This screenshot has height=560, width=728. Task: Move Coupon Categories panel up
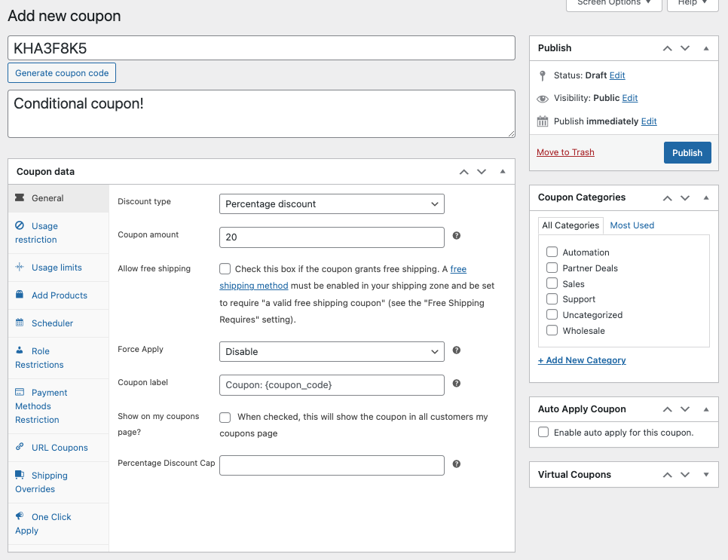pos(667,197)
